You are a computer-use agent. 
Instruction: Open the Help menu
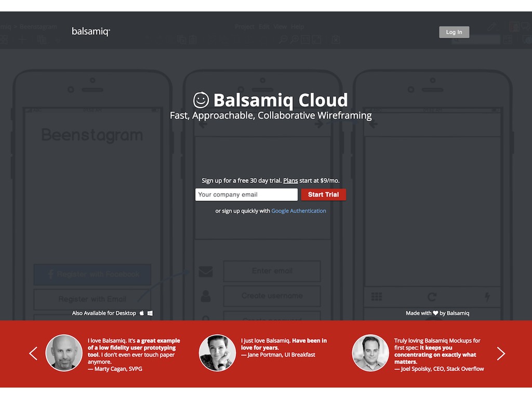pos(297,26)
